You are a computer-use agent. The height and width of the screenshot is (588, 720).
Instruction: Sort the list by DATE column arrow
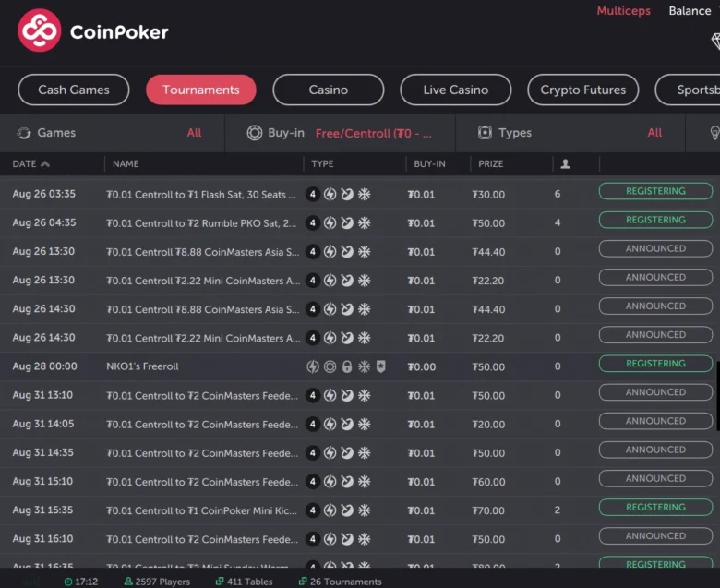(x=45, y=164)
